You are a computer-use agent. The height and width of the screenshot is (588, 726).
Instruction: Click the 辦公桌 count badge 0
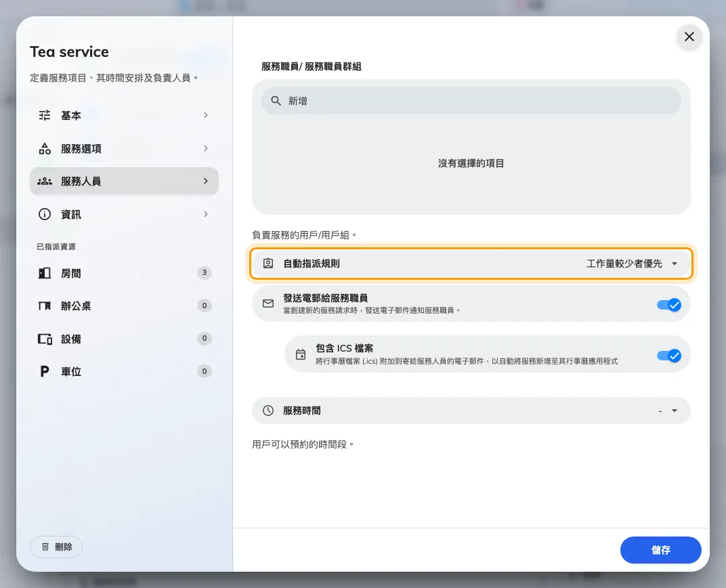click(x=205, y=306)
